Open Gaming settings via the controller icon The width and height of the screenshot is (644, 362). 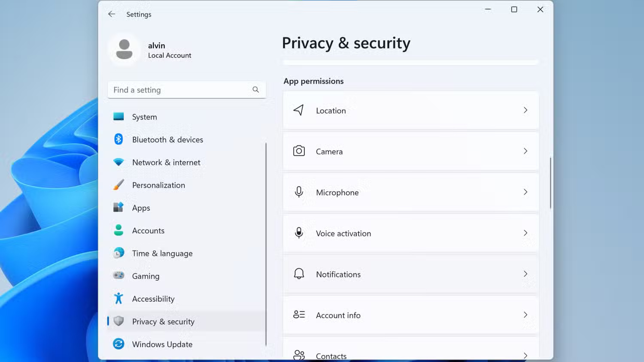(x=118, y=276)
